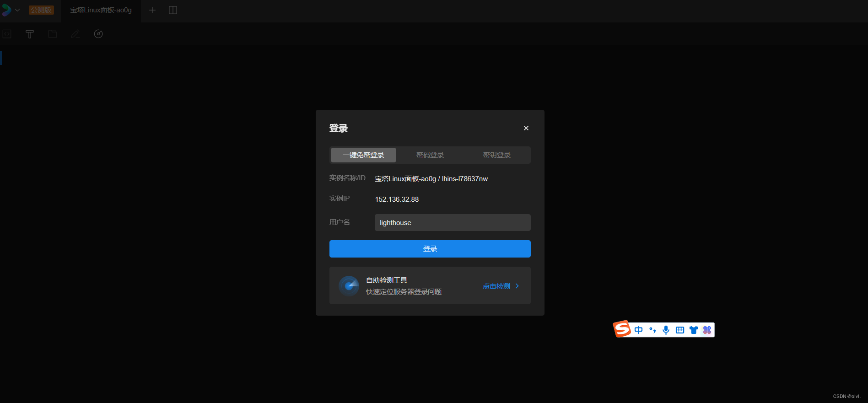Click the 实例IP label
Viewport: 868px width, 403px height.
340,199
